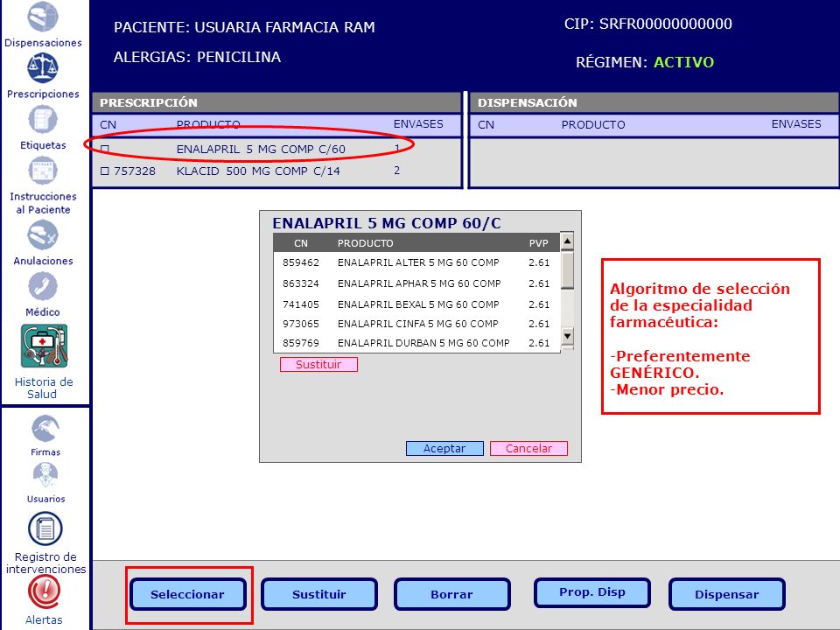
Task: Click the PVP column header in dialog
Action: coord(539,243)
